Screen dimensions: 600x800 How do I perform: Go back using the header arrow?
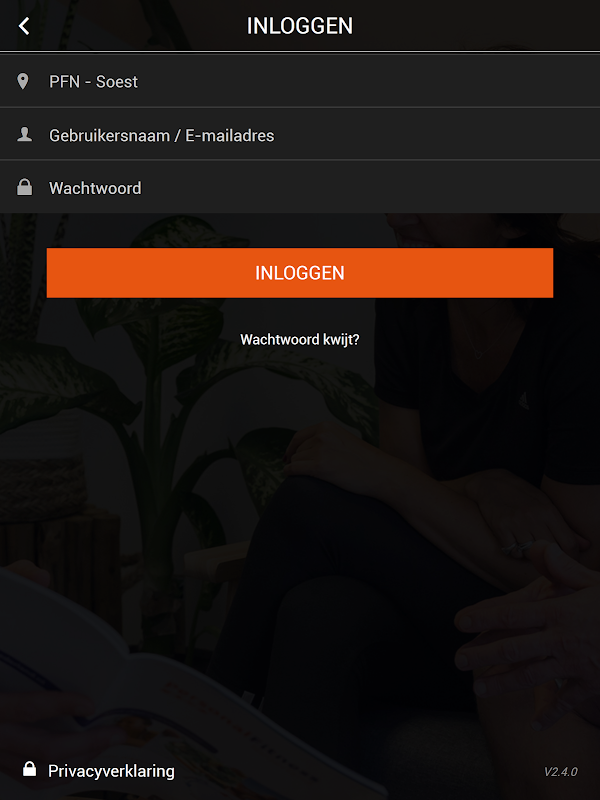24,26
